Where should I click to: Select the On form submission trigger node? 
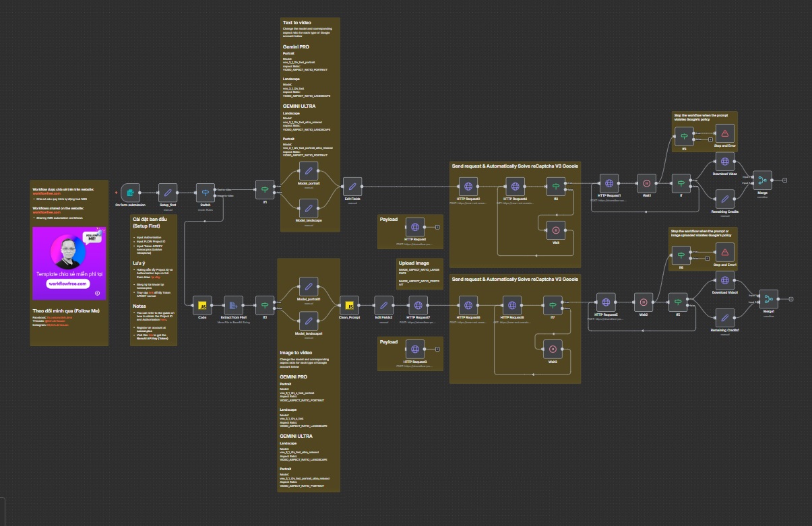tap(131, 193)
